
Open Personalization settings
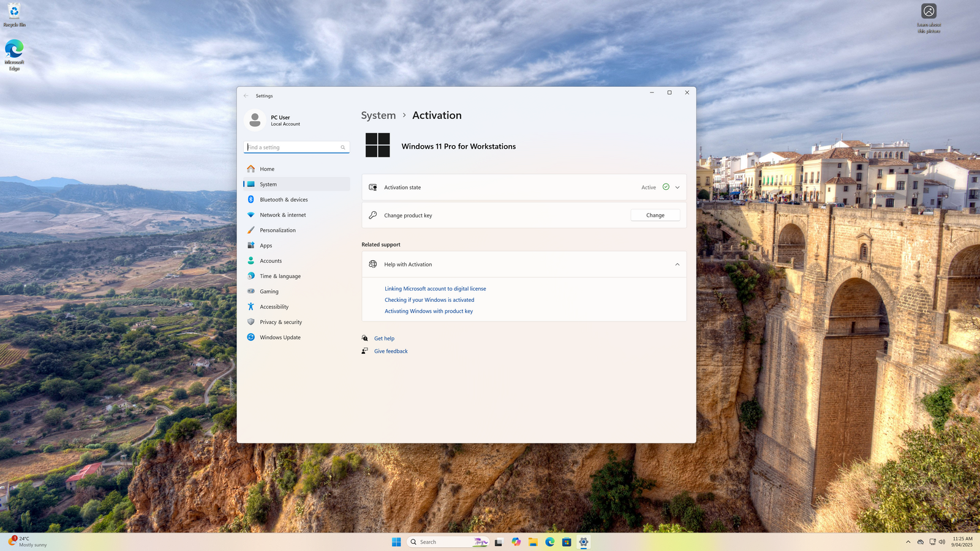(x=296, y=230)
